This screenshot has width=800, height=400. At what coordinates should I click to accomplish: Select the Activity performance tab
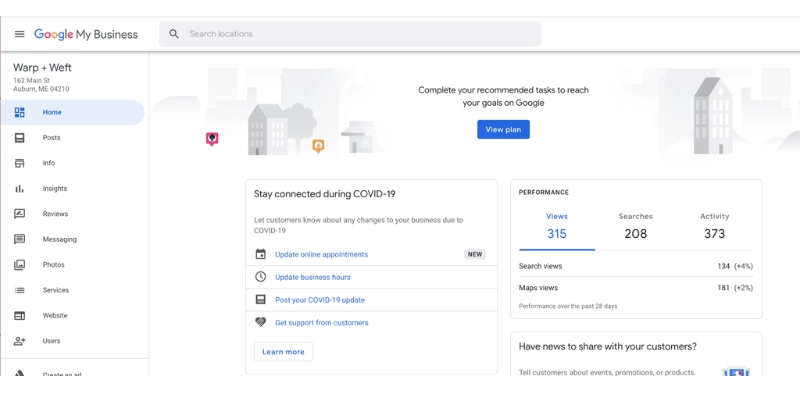pyautogui.click(x=714, y=227)
